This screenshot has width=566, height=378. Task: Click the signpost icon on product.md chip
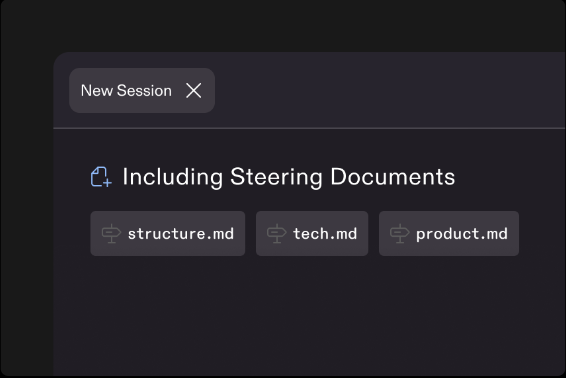click(400, 234)
